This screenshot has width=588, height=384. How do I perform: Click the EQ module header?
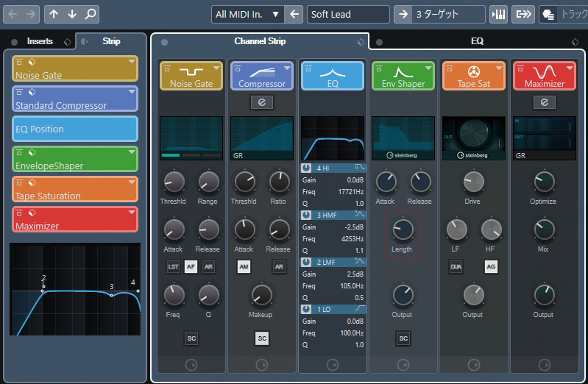click(x=333, y=76)
